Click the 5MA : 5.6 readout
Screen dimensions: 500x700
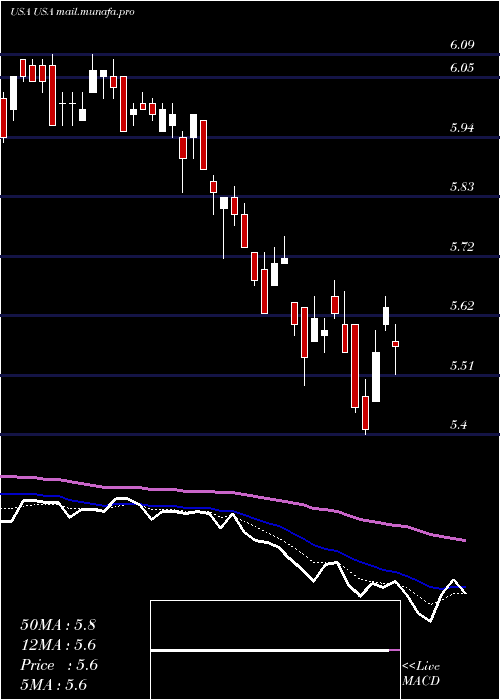[54, 685]
